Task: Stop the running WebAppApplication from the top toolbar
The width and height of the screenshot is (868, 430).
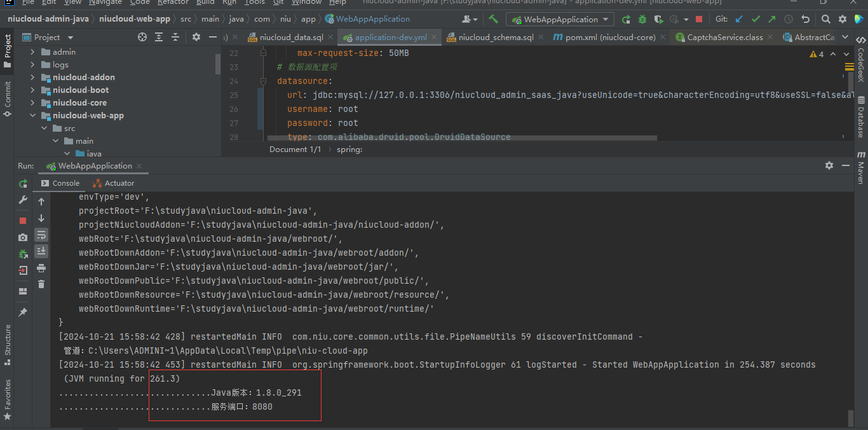Action: (699, 19)
